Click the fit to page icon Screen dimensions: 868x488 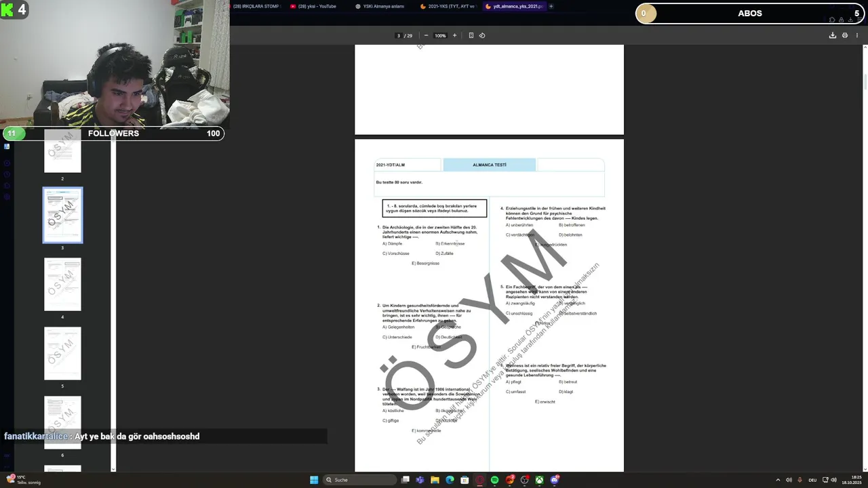click(471, 35)
